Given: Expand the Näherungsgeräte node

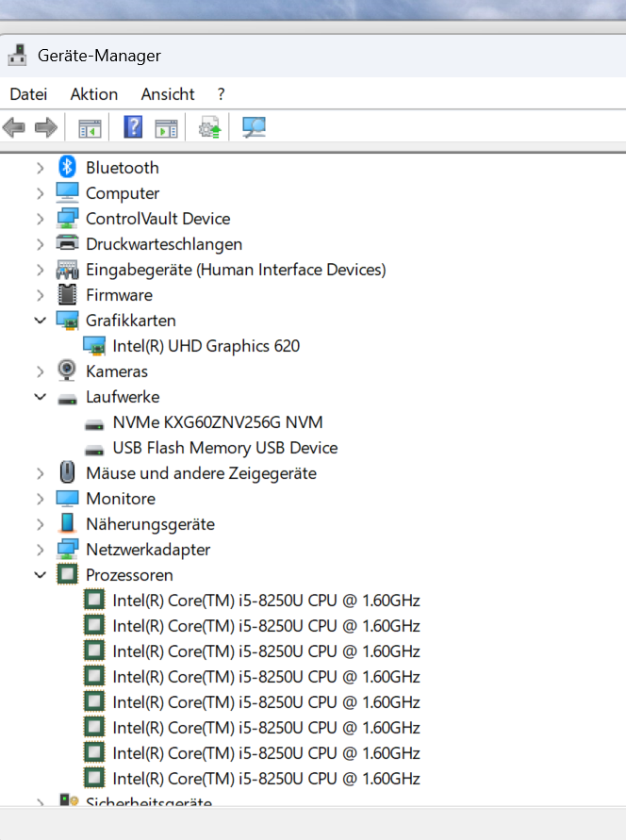Looking at the screenshot, I should pos(41,524).
